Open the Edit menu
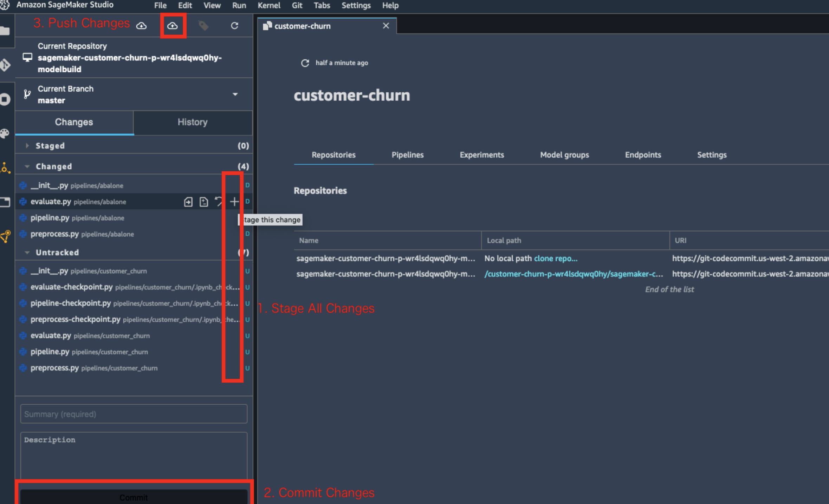The image size is (829, 504). pos(185,5)
